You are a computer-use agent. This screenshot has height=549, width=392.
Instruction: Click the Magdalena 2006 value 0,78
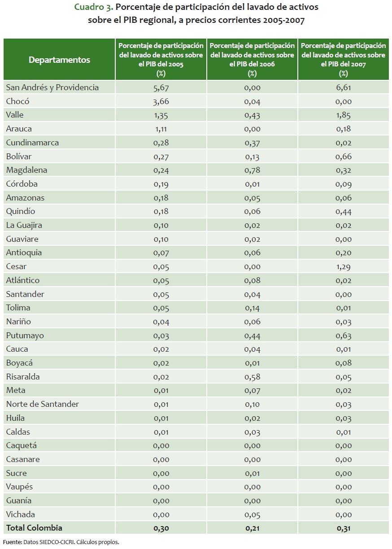(x=252, y=170)
